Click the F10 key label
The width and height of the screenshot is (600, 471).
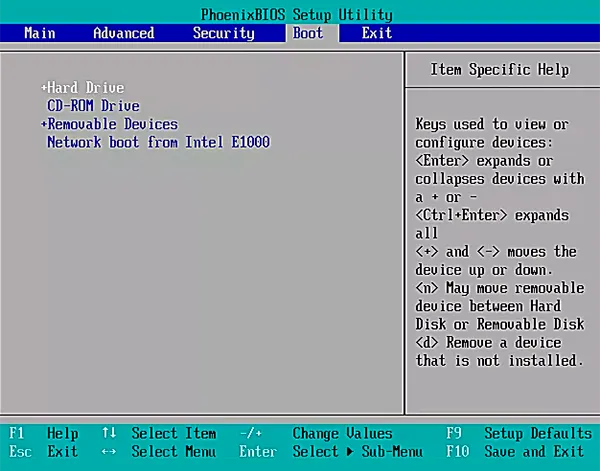coord(458,451)
